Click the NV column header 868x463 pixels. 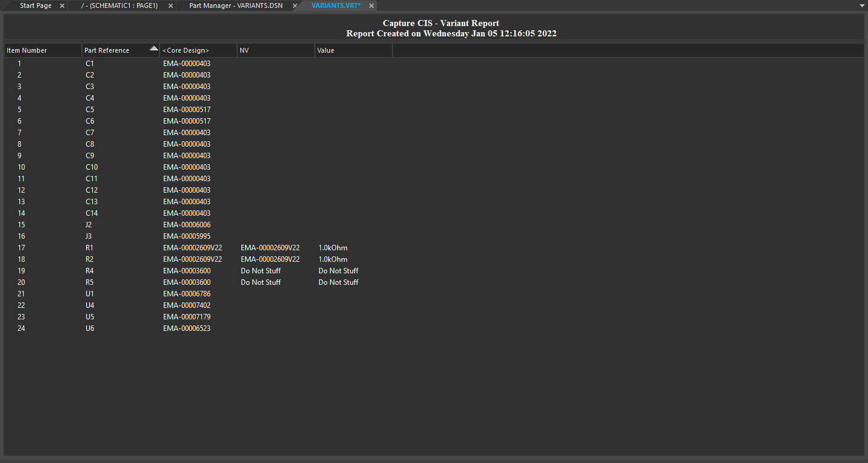(x=276, y=50)
